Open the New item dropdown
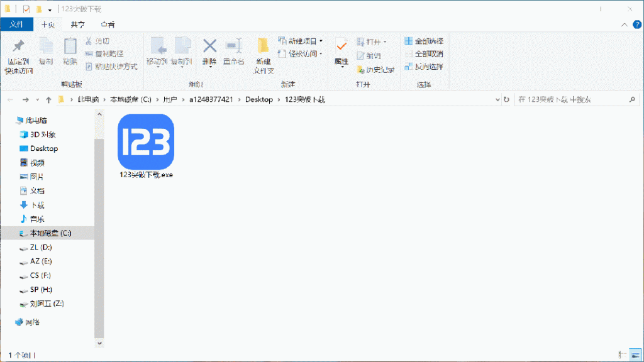This screenshot has height=362, width=644. 300,41
